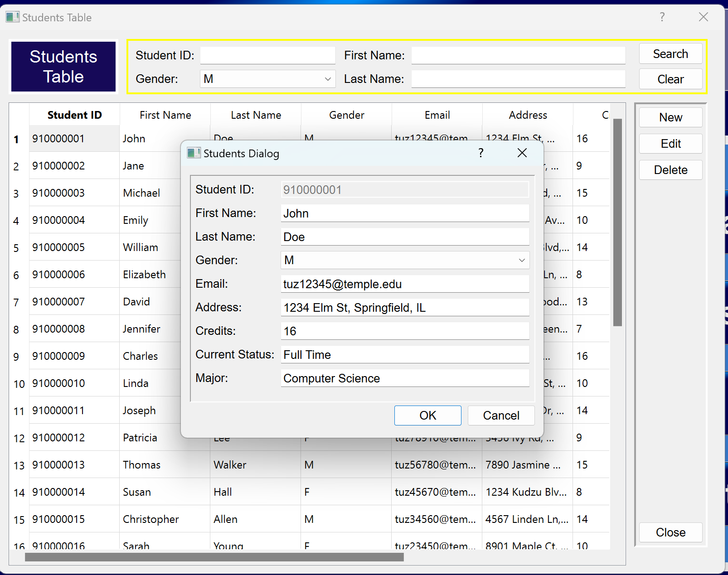Select first name Elizabeth
This screenshot has height=575, width=728.
pyautogui.click(x=150, y=275)
